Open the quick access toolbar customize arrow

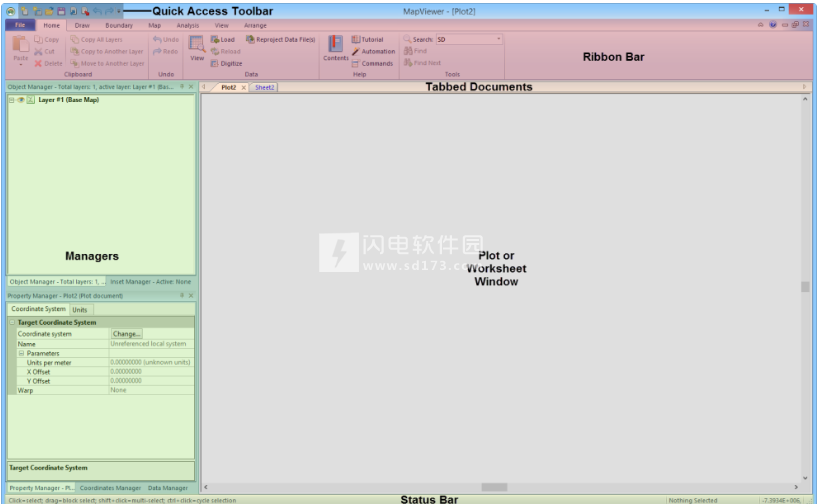point(119,11)
